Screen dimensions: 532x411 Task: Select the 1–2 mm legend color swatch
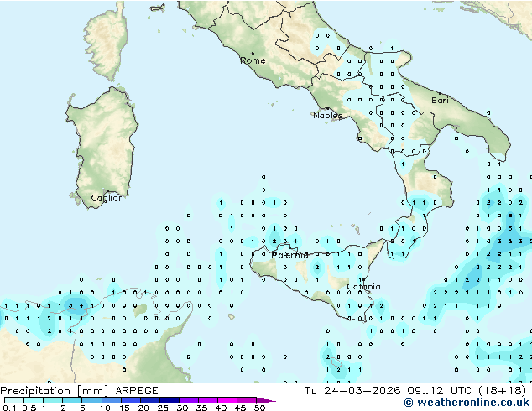point(53,400)
